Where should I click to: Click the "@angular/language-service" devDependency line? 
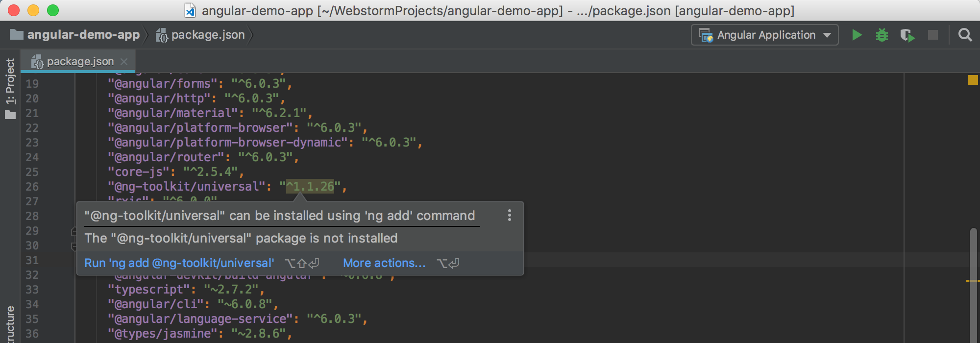click(238, 319)
